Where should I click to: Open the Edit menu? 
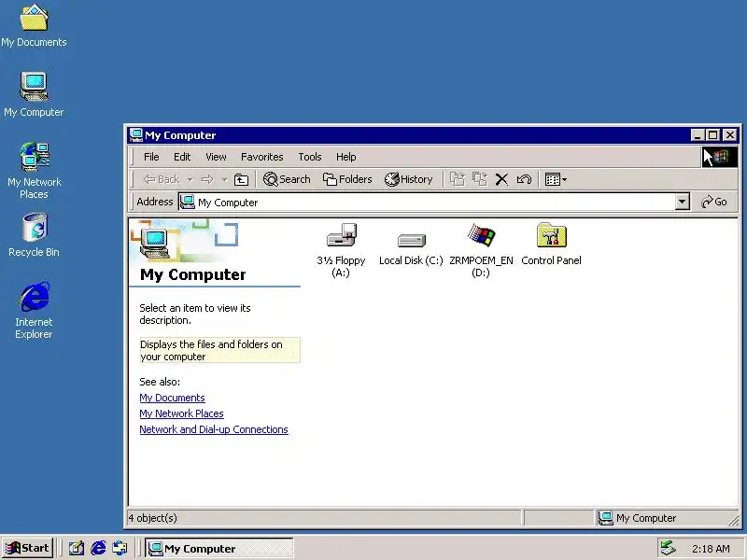(x=182, y=157)
